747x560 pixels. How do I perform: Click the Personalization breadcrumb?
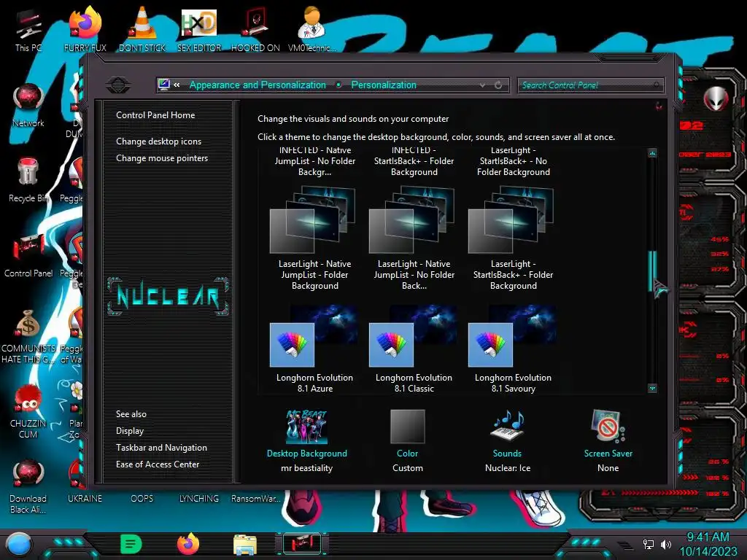tap(384, 85)
